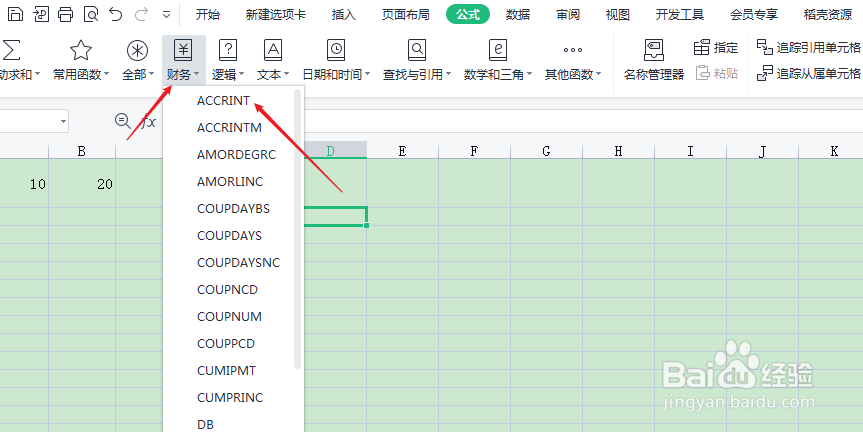Expand the 其他函数 dropdown label
This screenshot has height=432, width=863.
573,74
